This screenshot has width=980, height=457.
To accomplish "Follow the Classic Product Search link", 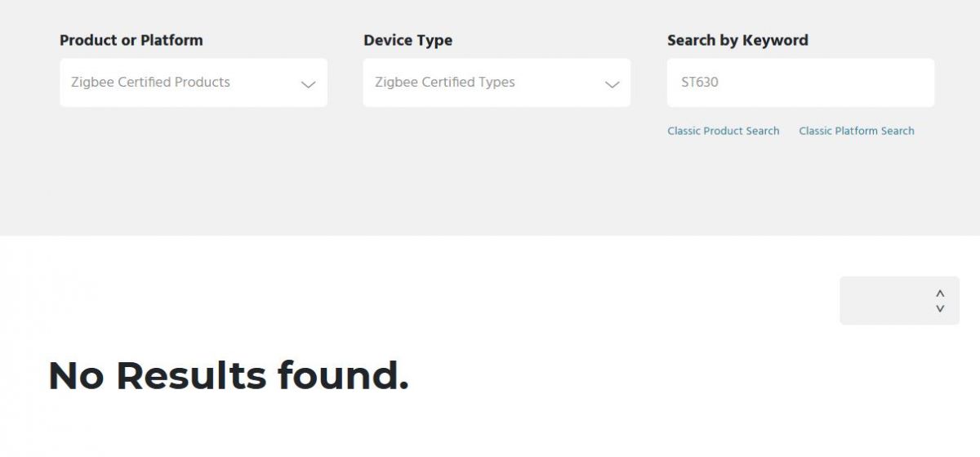I will [724, 131].
